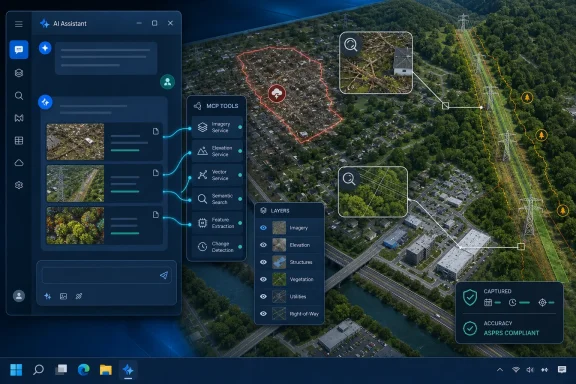Click the top orange tree warning marker
The image size is (576, 384).
click(527, 98)
